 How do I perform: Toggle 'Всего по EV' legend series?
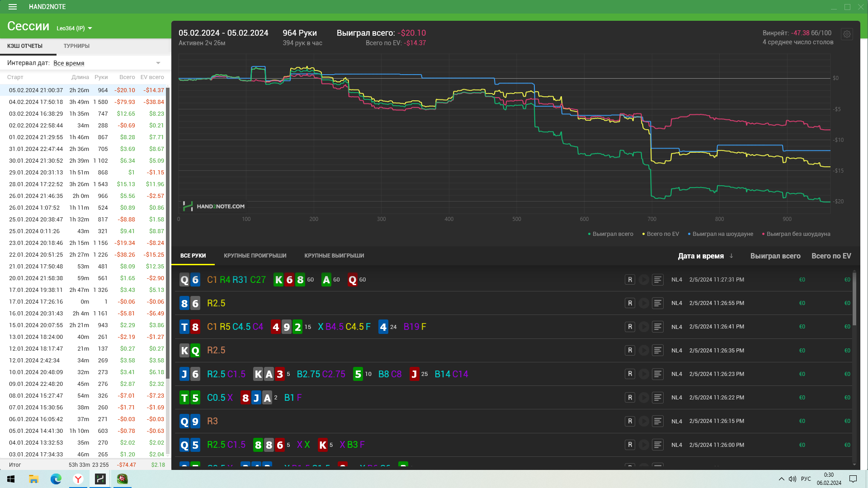point(660,234)
